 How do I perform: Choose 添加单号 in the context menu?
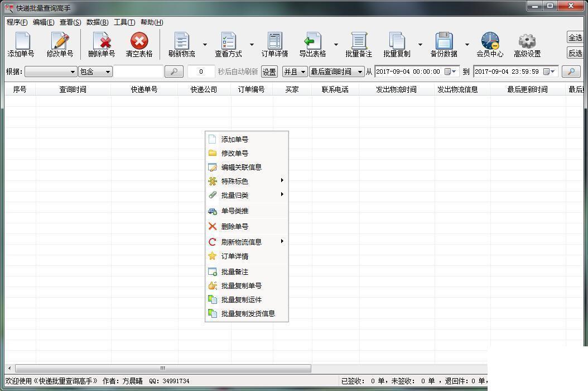pyautogui.click(x=247, y=139)
